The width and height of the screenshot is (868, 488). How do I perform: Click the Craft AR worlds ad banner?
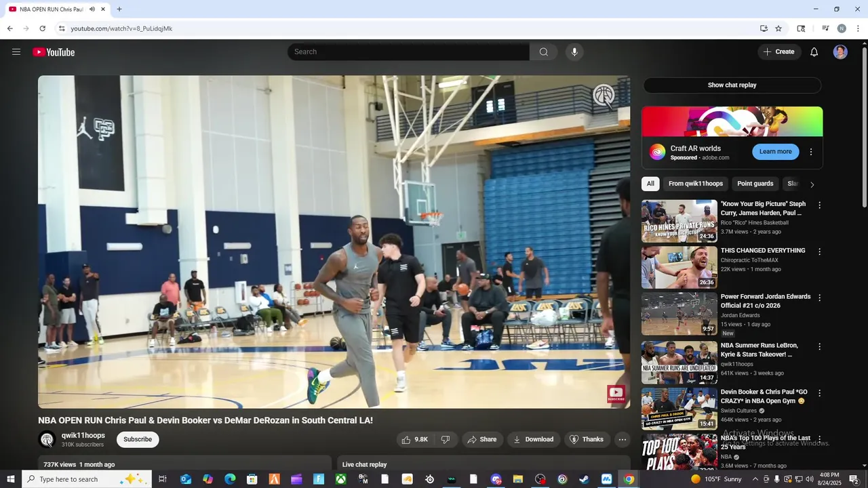click(x=732, y=122)
